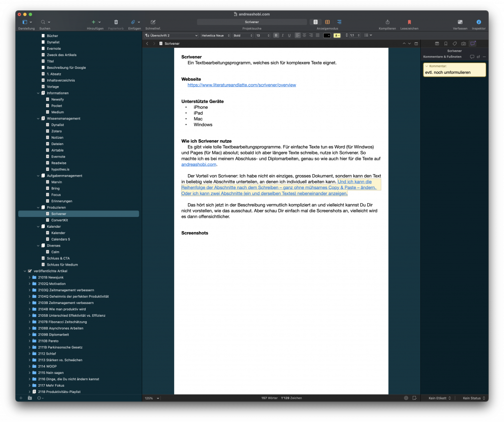Open the Helvetica Neue font dropdown

pos(216,35)
